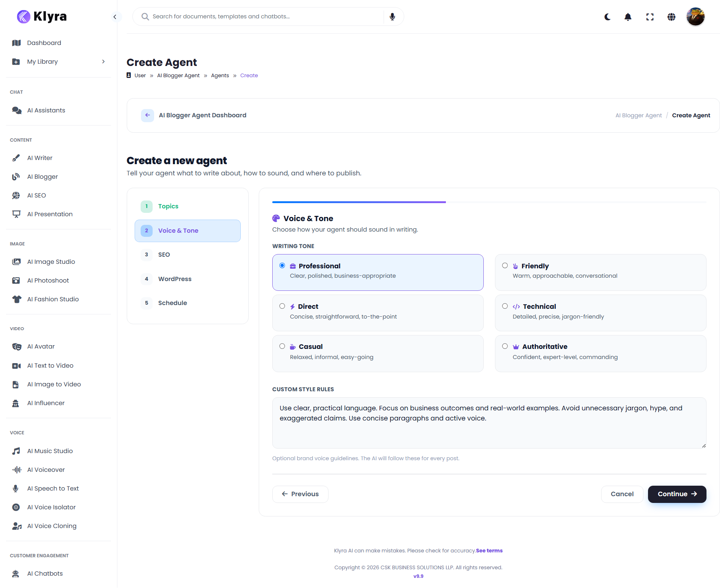Select the Casual tone radio button
This screenshot has width=720, height=588.
tap(282, 346)
